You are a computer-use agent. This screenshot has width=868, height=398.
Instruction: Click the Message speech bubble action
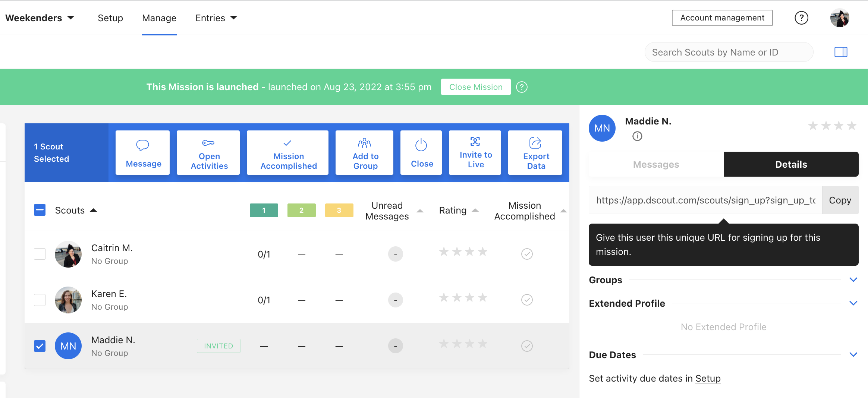[142, 153]
